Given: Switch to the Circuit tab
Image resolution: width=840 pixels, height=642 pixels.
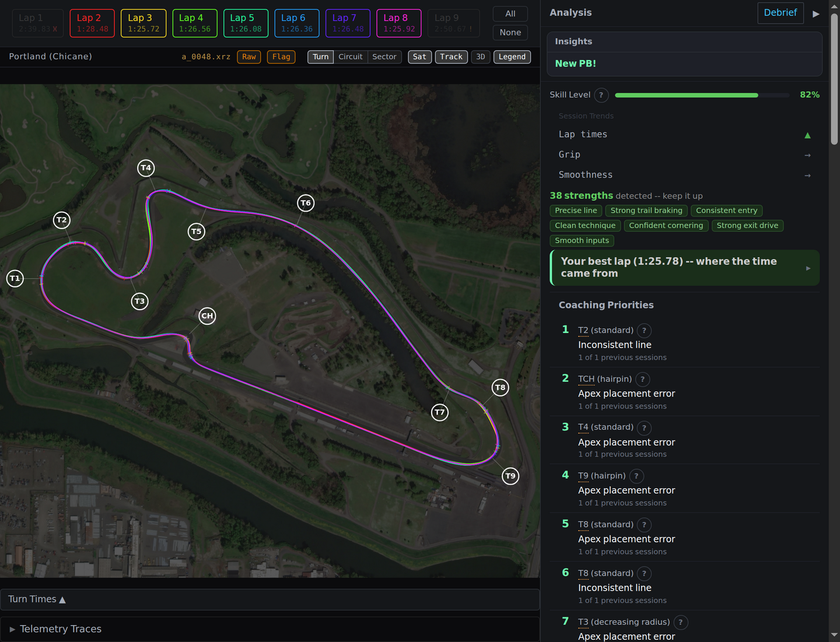Looking at the screenshot, I should coord(351,57).
